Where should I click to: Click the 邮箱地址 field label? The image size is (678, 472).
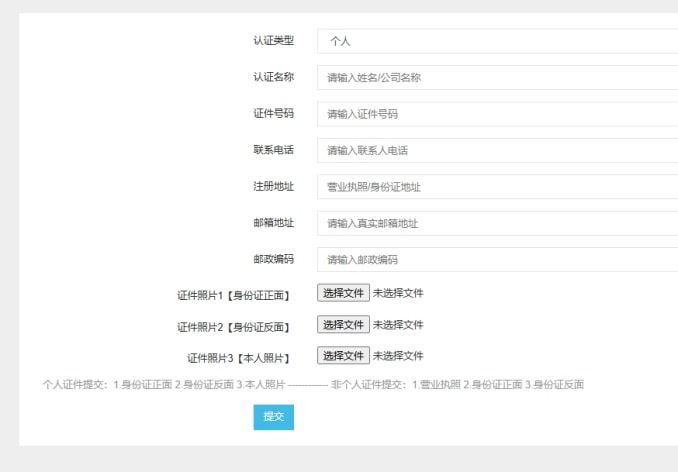(x=274, y=223)
